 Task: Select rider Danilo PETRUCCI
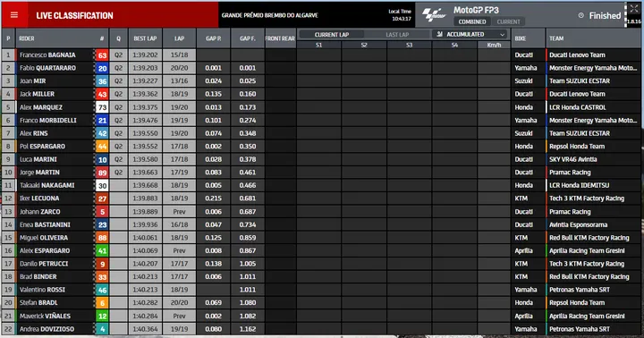pyautogui.click(x=44, y=264)
